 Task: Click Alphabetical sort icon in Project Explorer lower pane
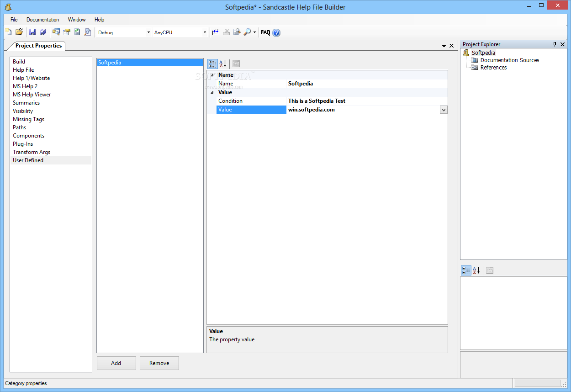click(476, 270)
